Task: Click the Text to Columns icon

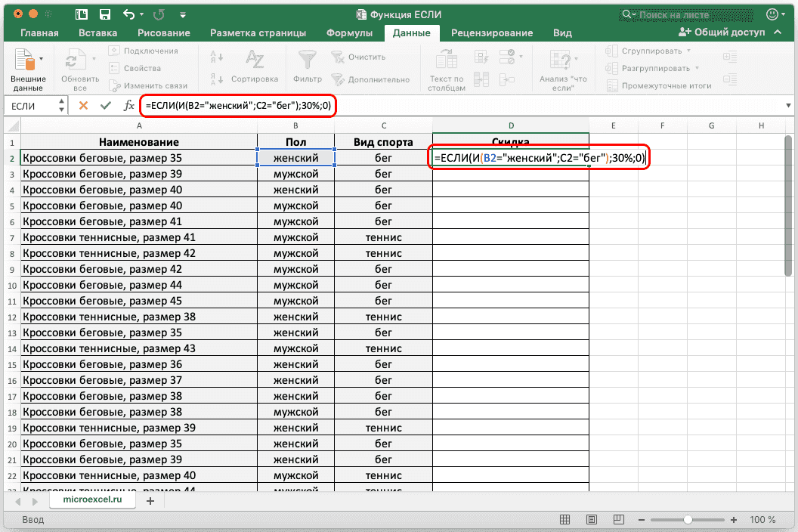Action: (x=447, y=61)
